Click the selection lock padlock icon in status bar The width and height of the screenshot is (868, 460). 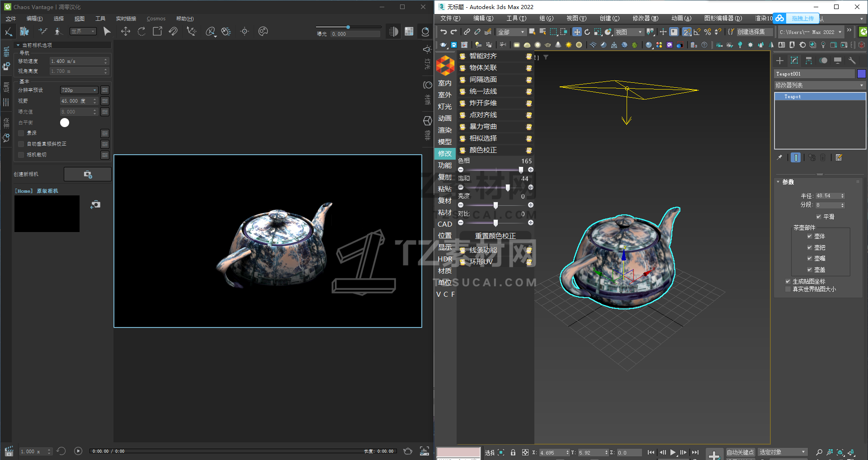pos(513,452)
